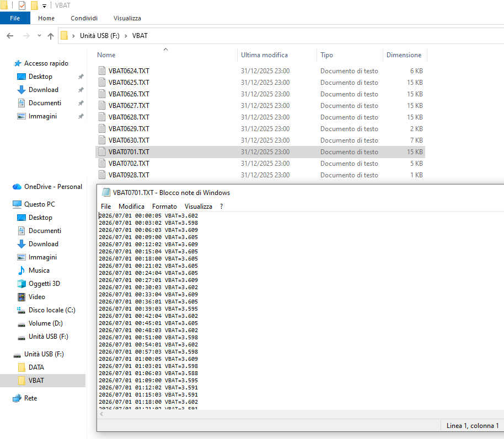This screenshot has width=504, height=439.
Task: Sort files by the Tipo column
Action: tap(326, 55)
